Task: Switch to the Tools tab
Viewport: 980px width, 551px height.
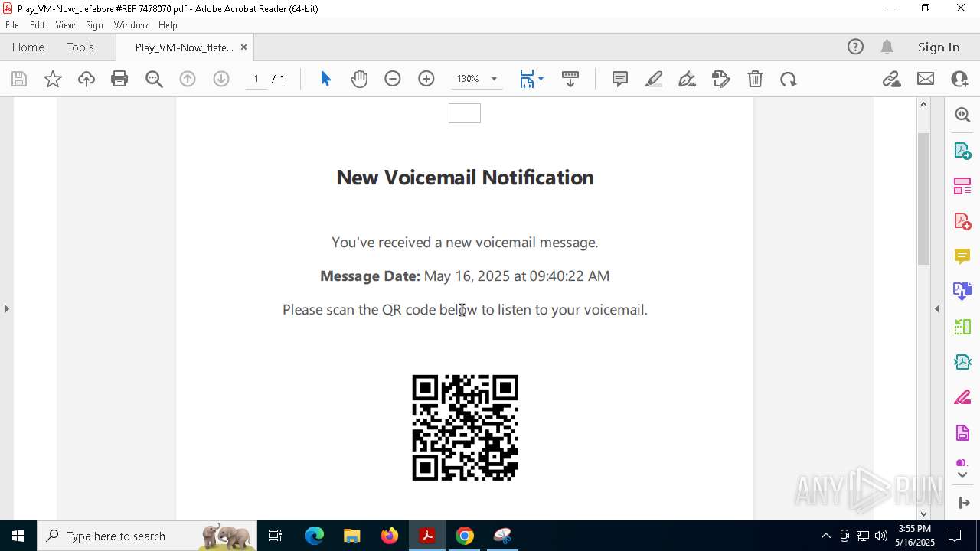Action: point(80,47)
